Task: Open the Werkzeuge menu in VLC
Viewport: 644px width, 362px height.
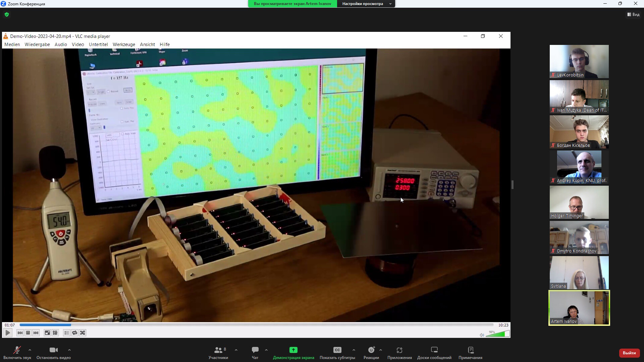Action: [x=124, y=44]
